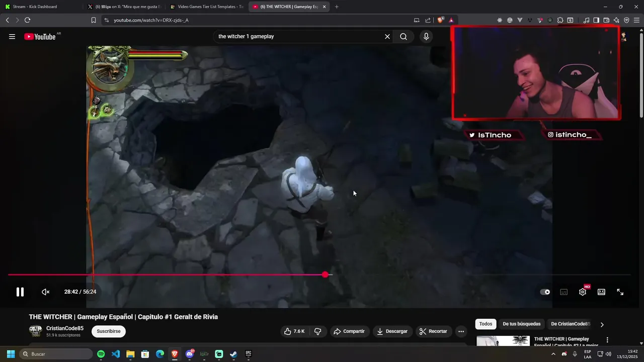Open the Brave Wallet icon
This screenshot has width=644, height=362.
[x=606, y=20]
